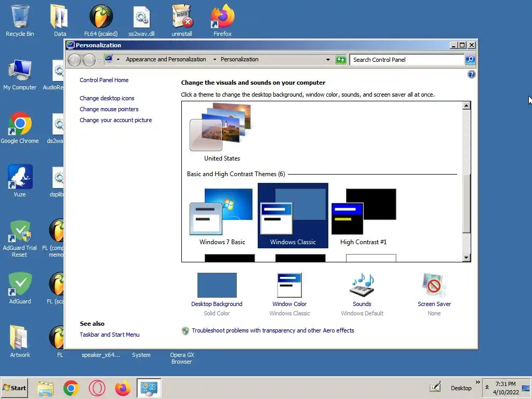Select the ss2wav.dll file icon
The height and width of the screenshot is (399, 532).
point(141,20)
